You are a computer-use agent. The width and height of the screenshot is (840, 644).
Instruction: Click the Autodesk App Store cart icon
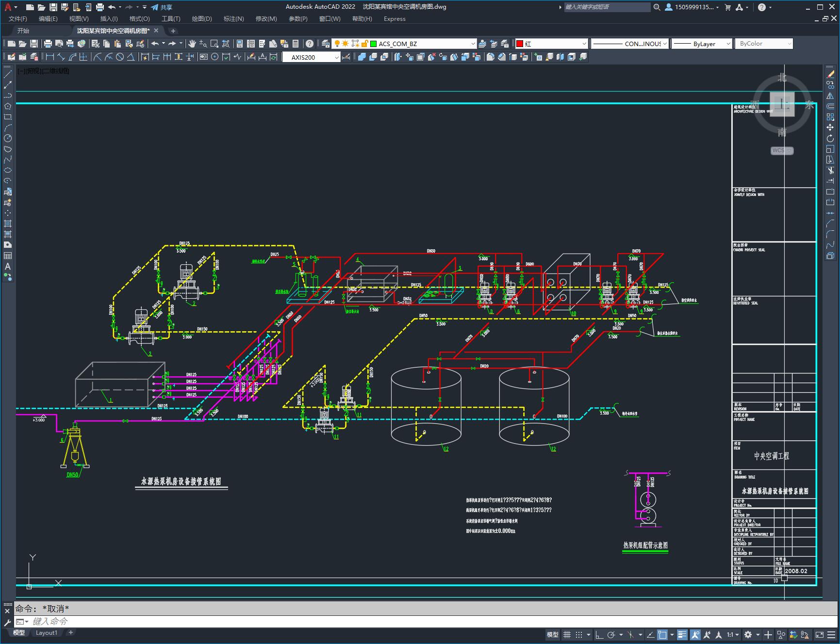click(727, 7)
